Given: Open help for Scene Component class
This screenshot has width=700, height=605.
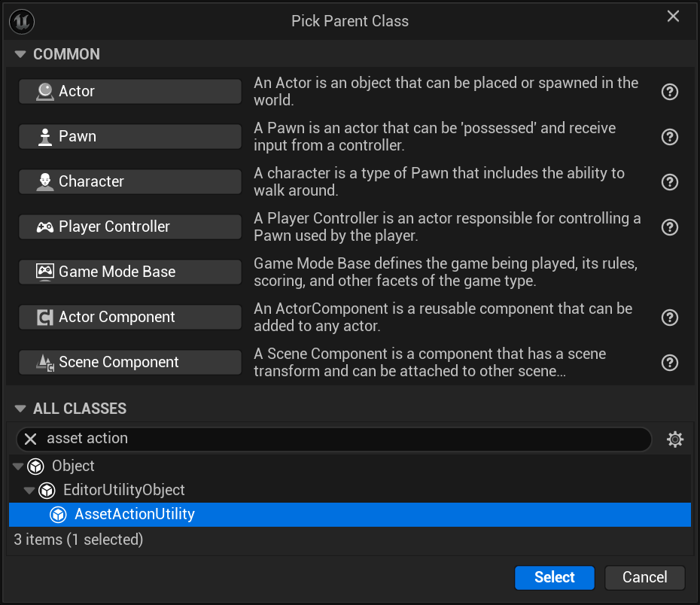Looking at the screenshot, I should [x=669, y=363].
